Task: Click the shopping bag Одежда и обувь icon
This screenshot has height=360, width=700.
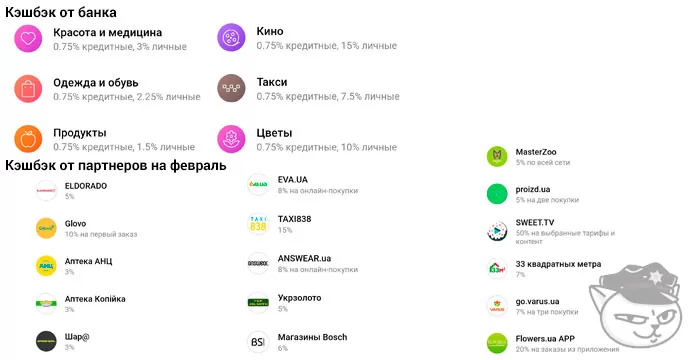Action: pyautogui.click(x=28, y=89)
